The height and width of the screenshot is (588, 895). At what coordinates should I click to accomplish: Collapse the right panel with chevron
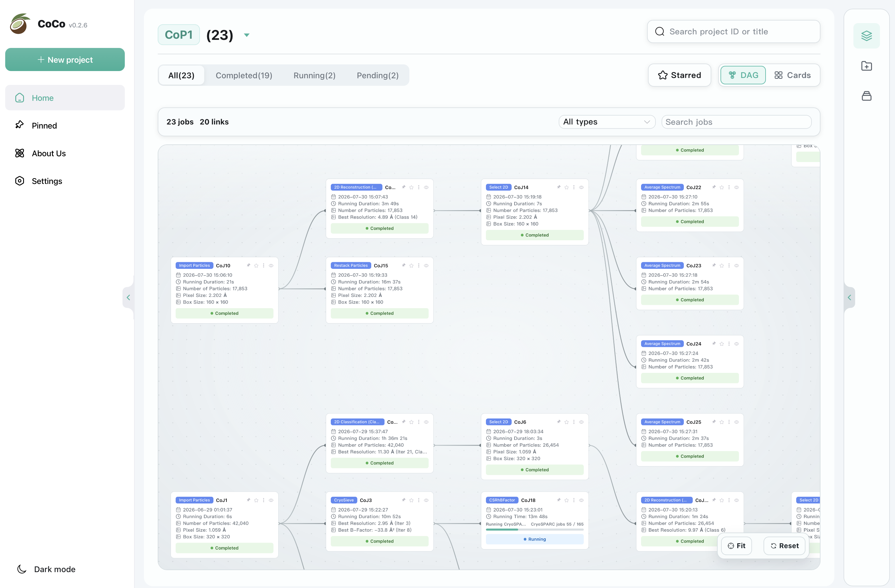849,297
